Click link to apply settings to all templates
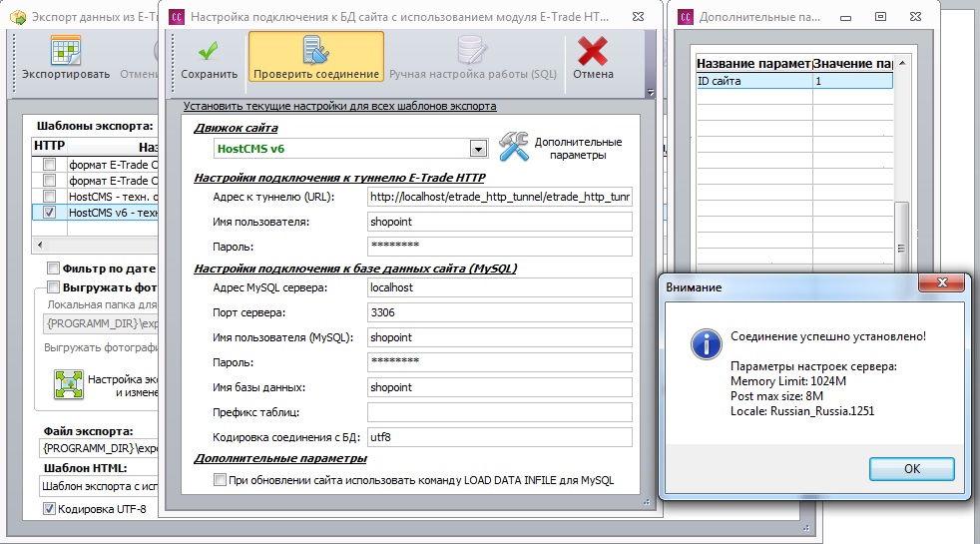This screenshot has width=980, height=544. (339, 106)
